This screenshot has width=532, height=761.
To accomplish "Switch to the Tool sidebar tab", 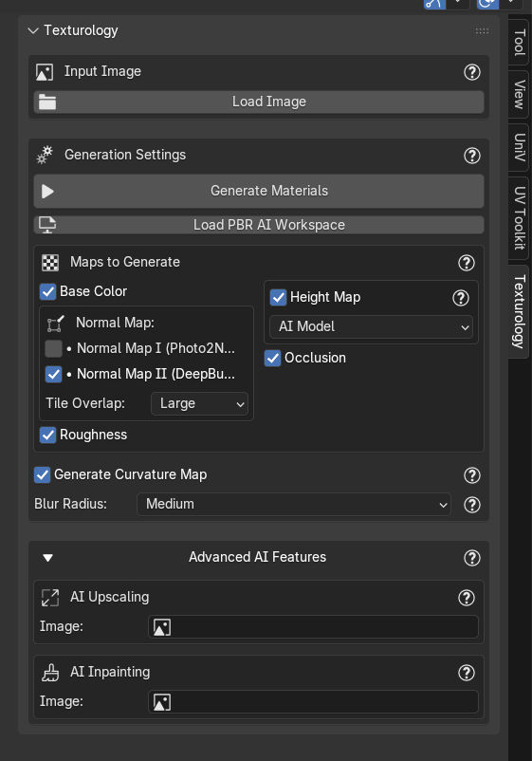I will 519,42.
